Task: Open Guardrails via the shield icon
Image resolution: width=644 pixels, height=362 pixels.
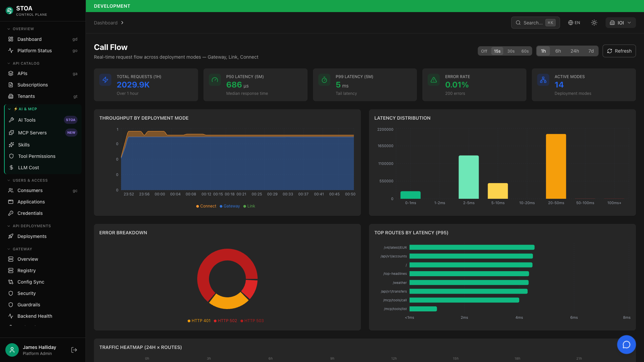Action: click(11, 305)
